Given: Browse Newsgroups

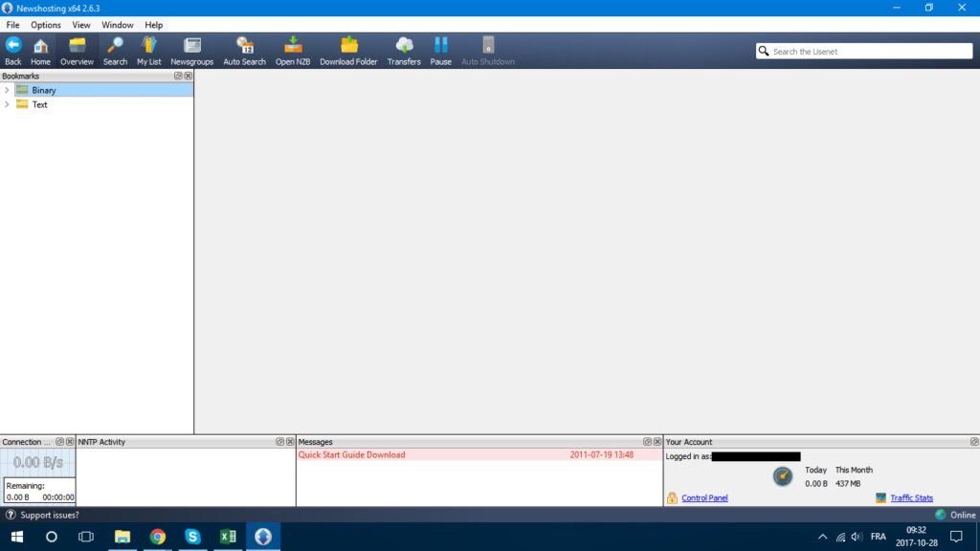Looking at the screenshot, I should click(x=191, y=49).
